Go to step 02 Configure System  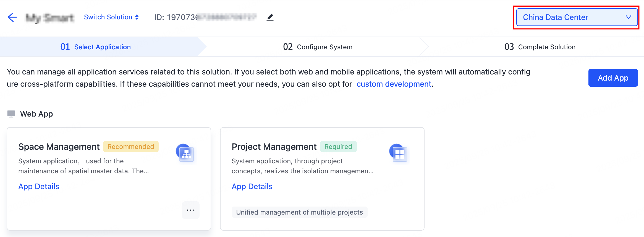coord(318,47)
